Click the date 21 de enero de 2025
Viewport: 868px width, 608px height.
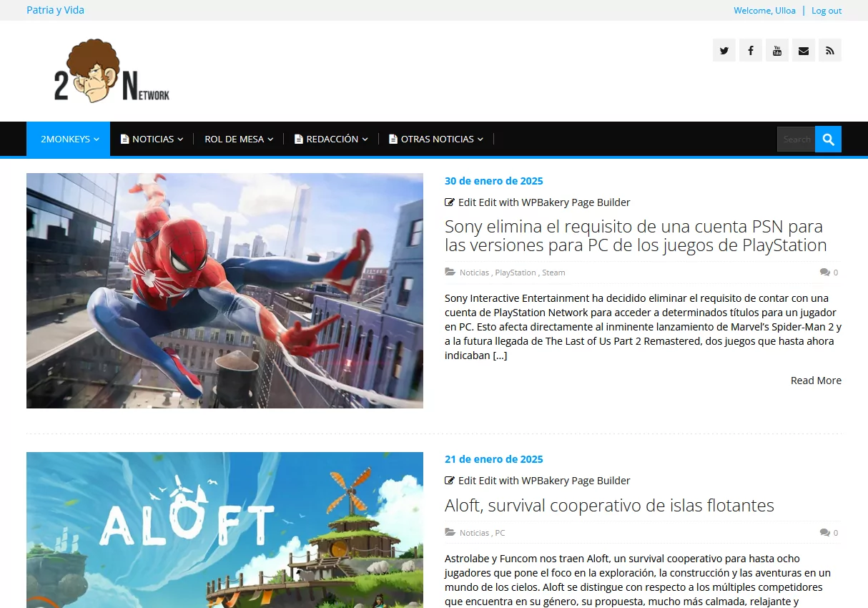coord(494,459)
